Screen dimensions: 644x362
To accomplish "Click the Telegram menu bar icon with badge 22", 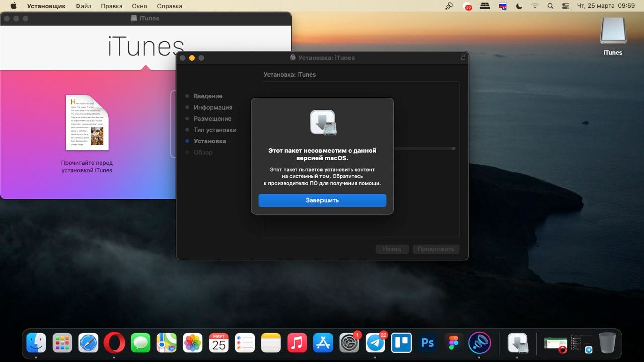I will tap(467, 7).
